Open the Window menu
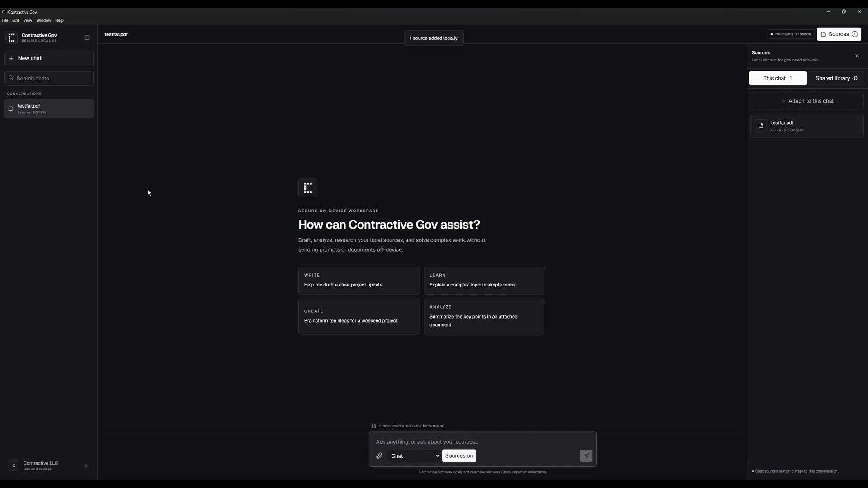 [43, 20]
